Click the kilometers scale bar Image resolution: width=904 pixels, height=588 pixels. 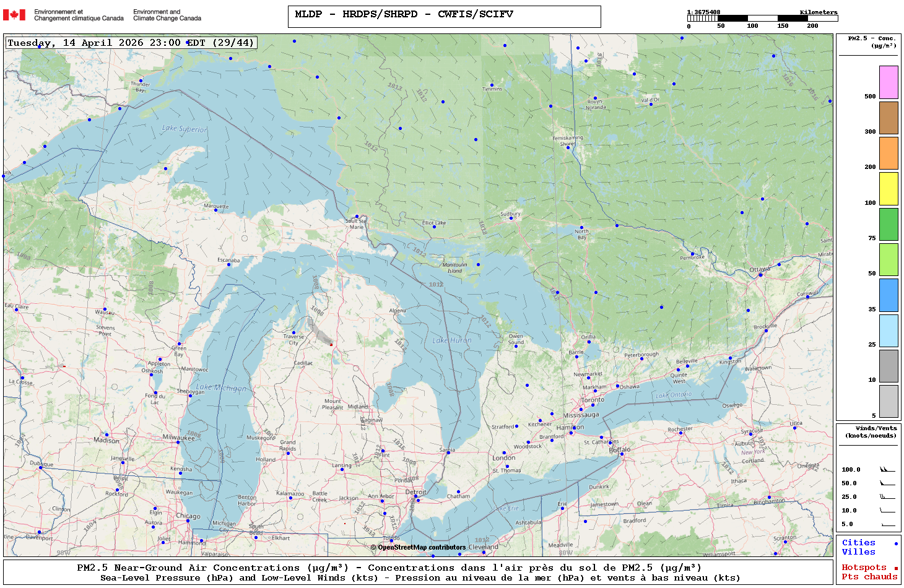tap(762, 19)
